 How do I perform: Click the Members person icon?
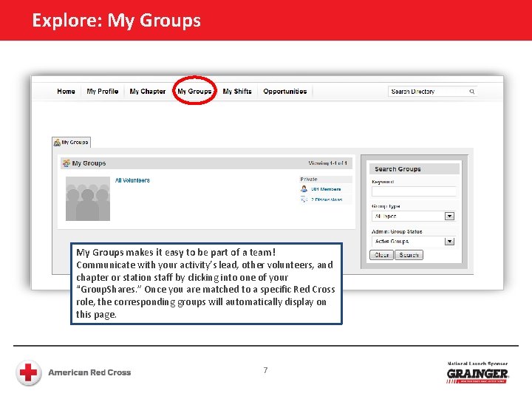[x=304, y=189]
